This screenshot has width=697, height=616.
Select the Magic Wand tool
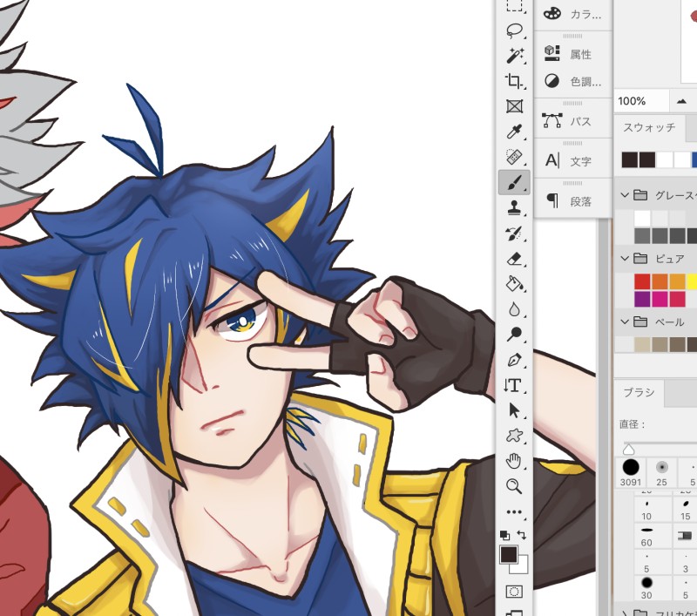click(514, 56)
